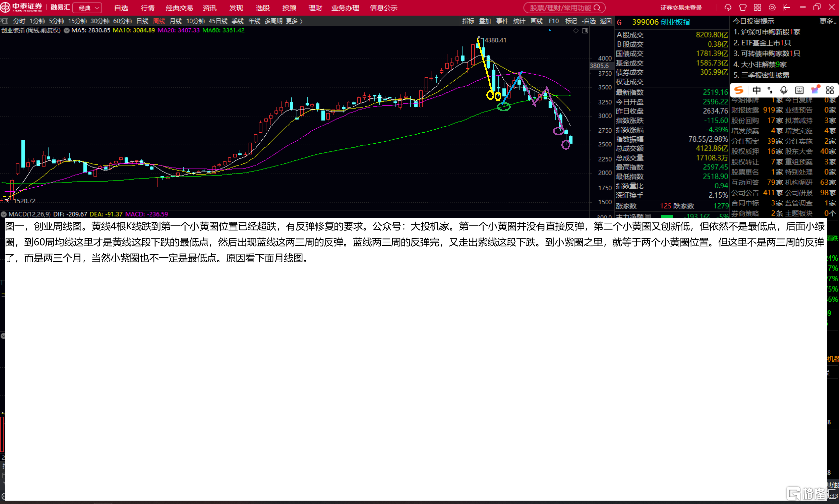Image resolution: width=839 pixels, height=504 pixels.
Task: Click the 返回 button
Action: [606, 21]
